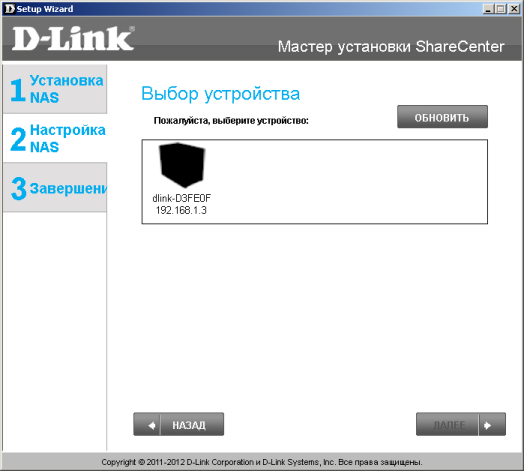Click the НАЗАД back button
524x471 pixels.
coord(178,424)
